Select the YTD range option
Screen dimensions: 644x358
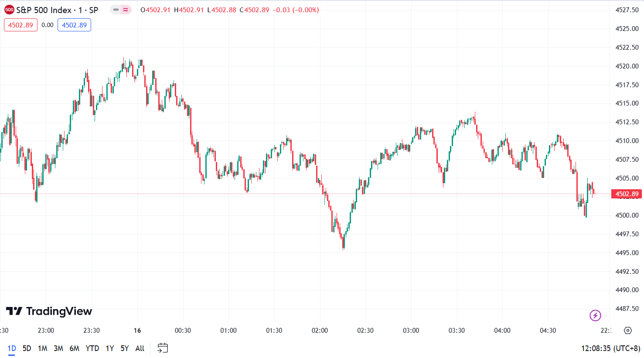click(92, 348)
